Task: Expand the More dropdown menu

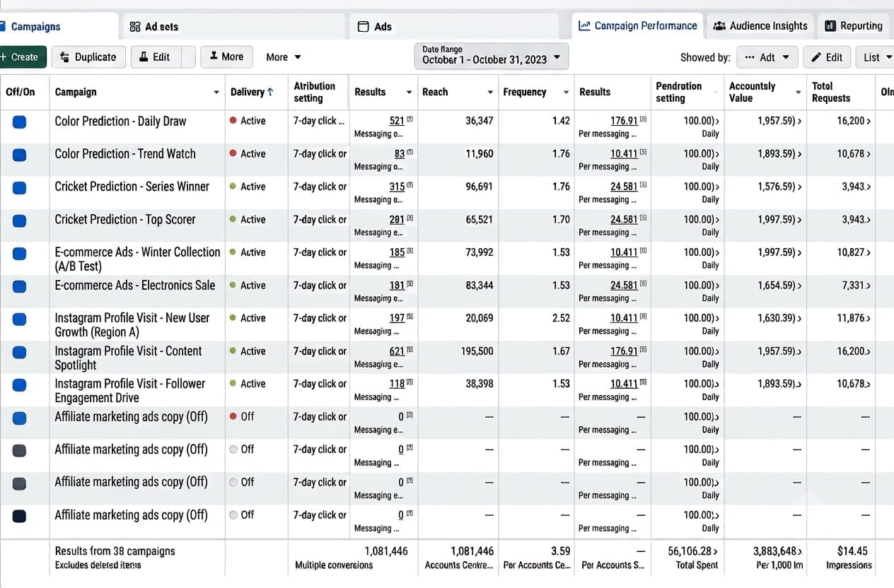Action: coord(283,57)
